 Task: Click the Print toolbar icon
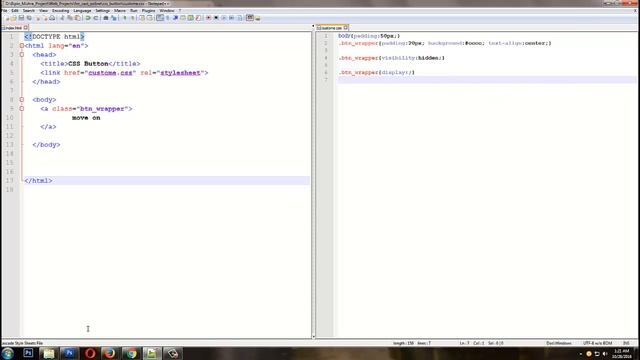[52, 18]
